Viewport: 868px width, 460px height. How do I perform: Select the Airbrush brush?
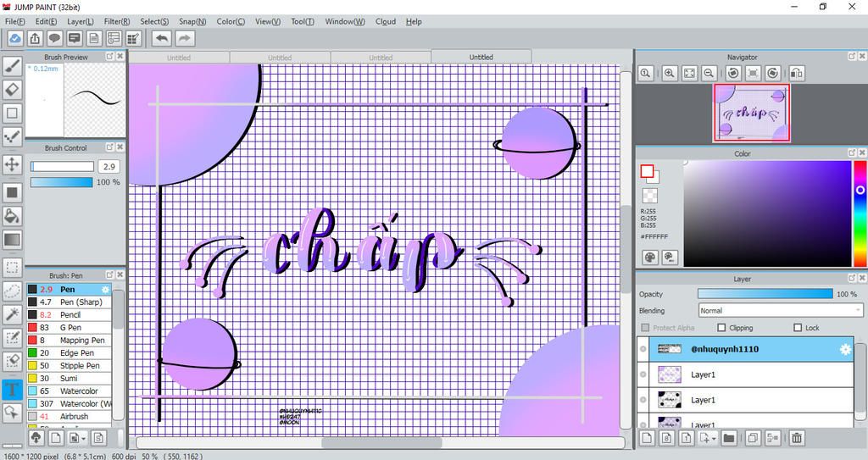coord(70,417)
